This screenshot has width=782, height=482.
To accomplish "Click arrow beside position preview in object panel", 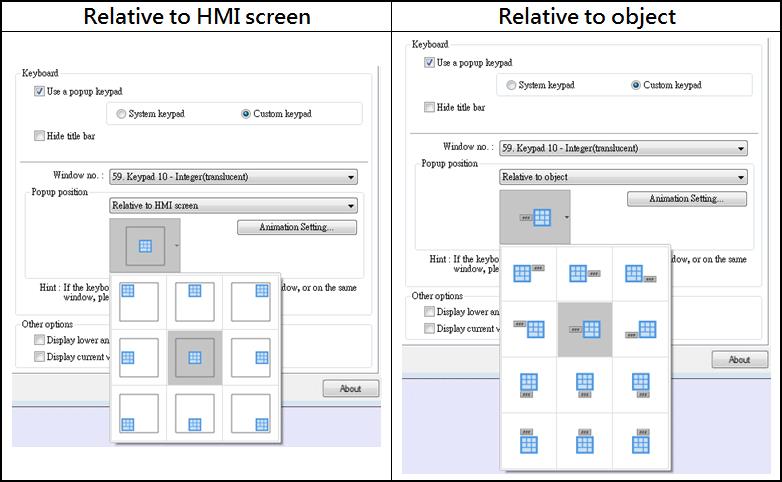I will tap(568, 217).
